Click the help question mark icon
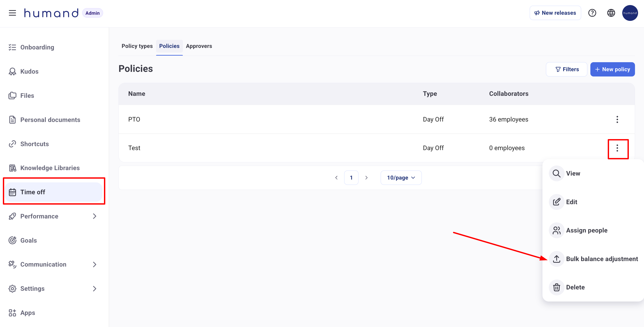This screenshot has width=644, height=327. point(592,13)
